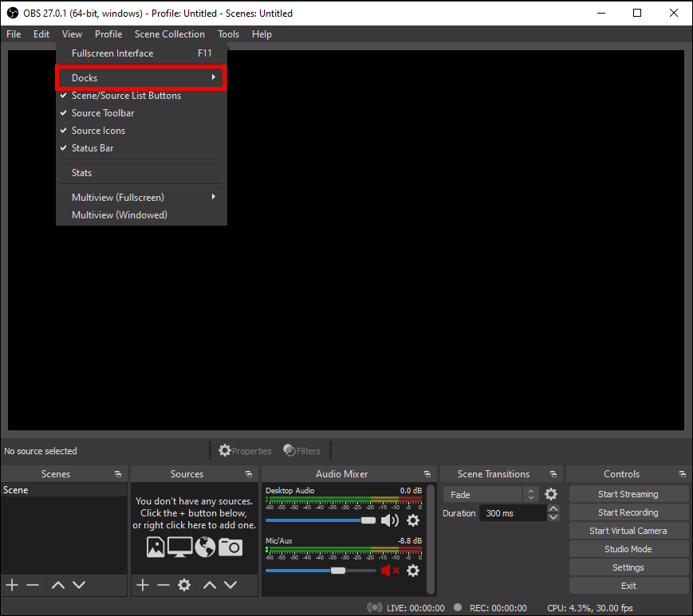Move source up in Sources panel
The height and width of the screenshot is (616, 693).
(210, 585)
